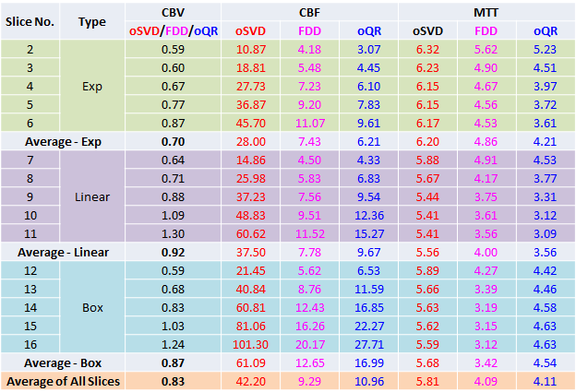Click the Average of All Slices label
The height and width of the screenshot is (392, 576).
pos(63,380)
